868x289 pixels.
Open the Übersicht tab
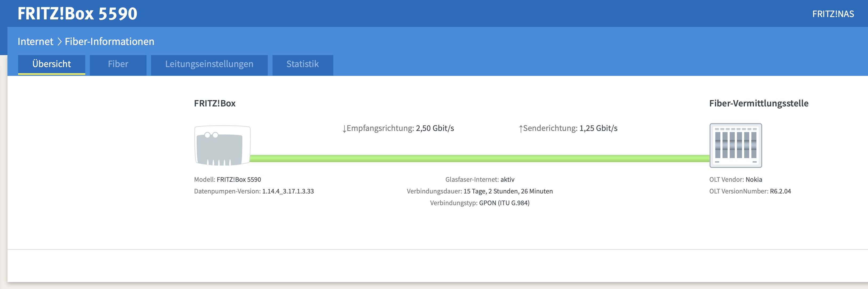52,64
